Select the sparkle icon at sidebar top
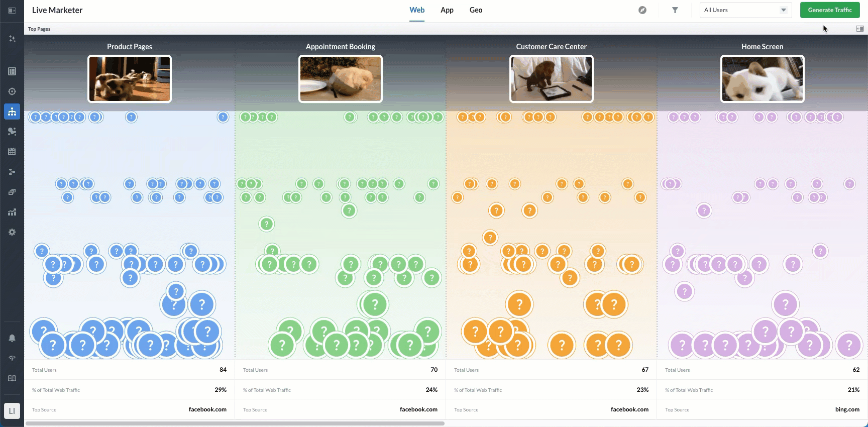The image size is (868, 427). coord(12,39)
